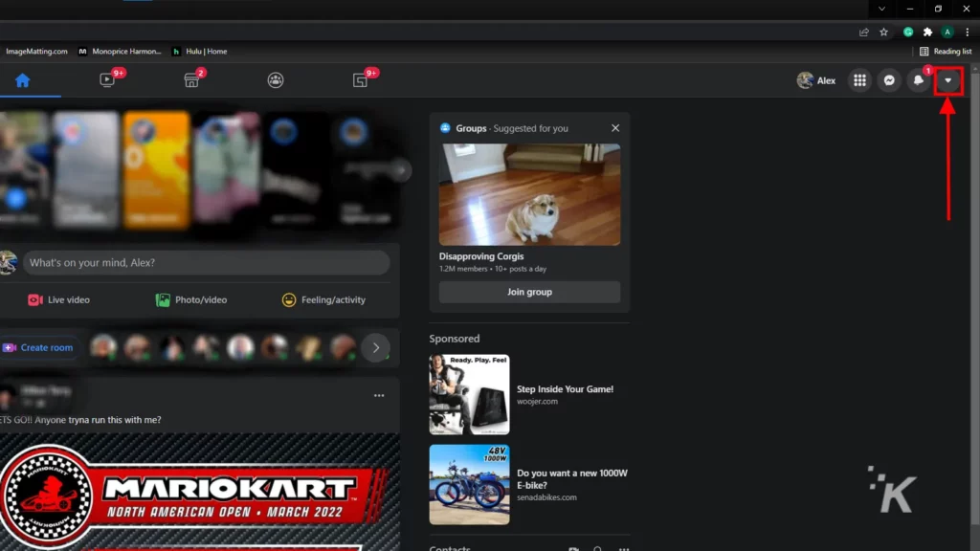Dismiss the suggested Groups card

click(615, 128)
